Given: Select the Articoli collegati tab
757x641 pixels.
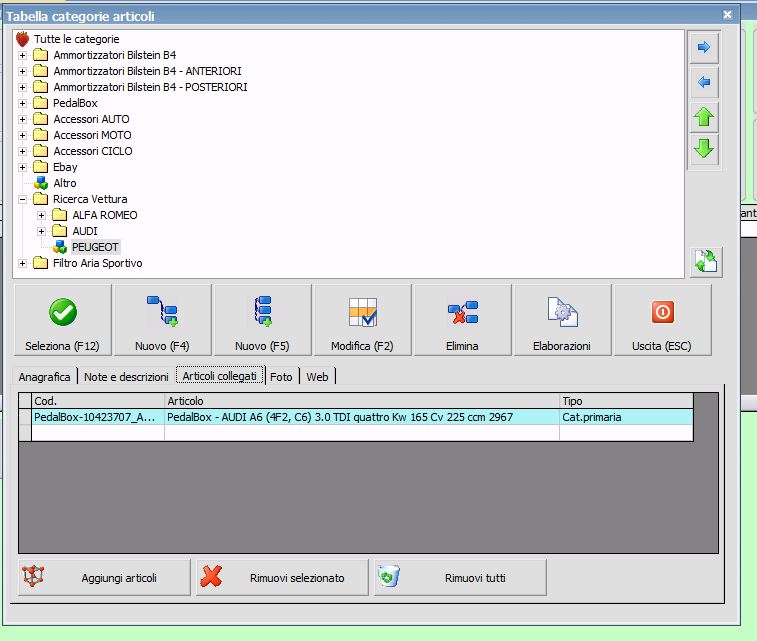Looking at the screenshot, I should 220,376.
